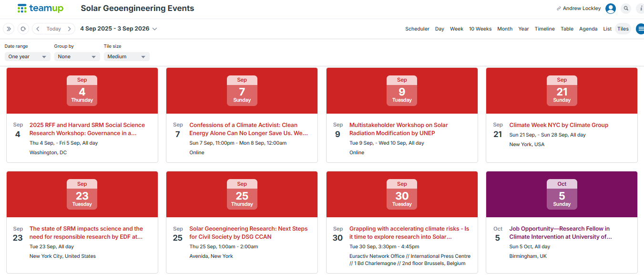The width and height of the screenshot is (644, 276).
Task: Open the date range picker 4 Sep 2025 - 3 Sep 2026
Action: 119,29
